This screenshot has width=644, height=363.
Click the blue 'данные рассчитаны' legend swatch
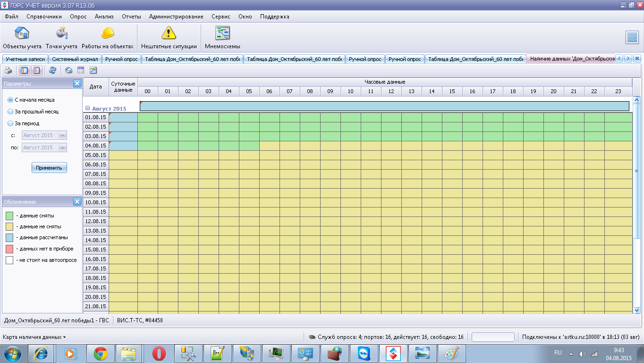tap(9, 238)
